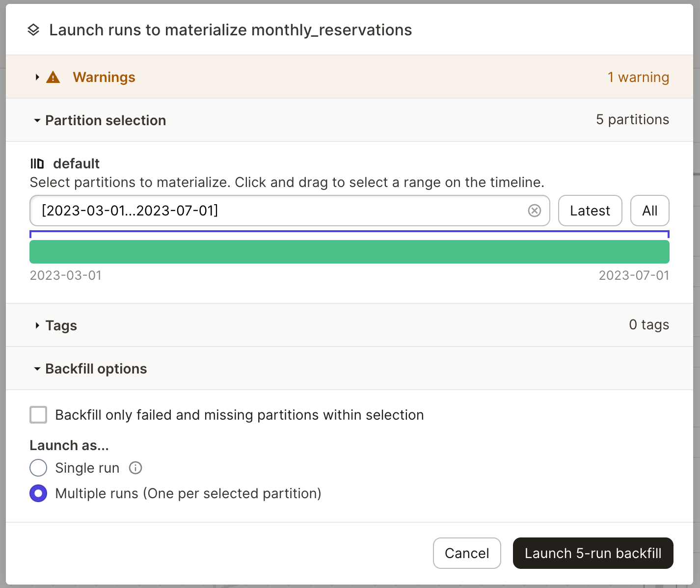Viewport: 700px width, 588px height.
Task: Click the dialog title text monthly_reservations
Action: point(331,30)
